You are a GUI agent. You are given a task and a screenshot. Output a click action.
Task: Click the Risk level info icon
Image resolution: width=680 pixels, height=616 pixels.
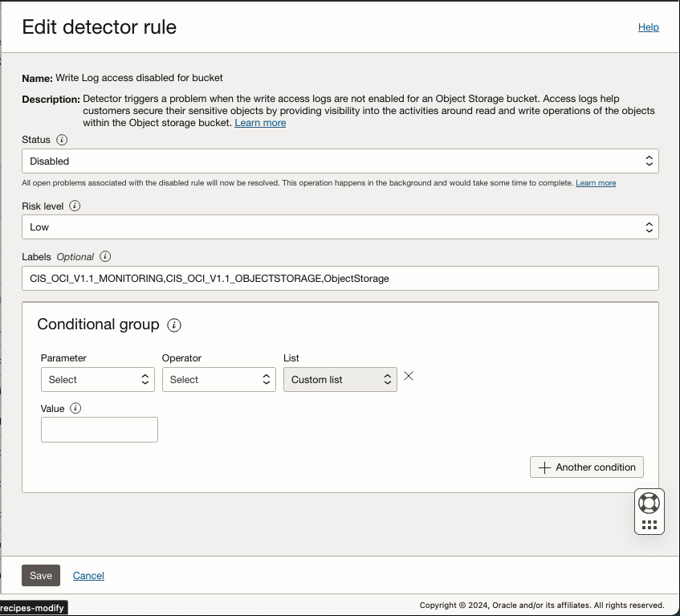[x=75, y=206]
